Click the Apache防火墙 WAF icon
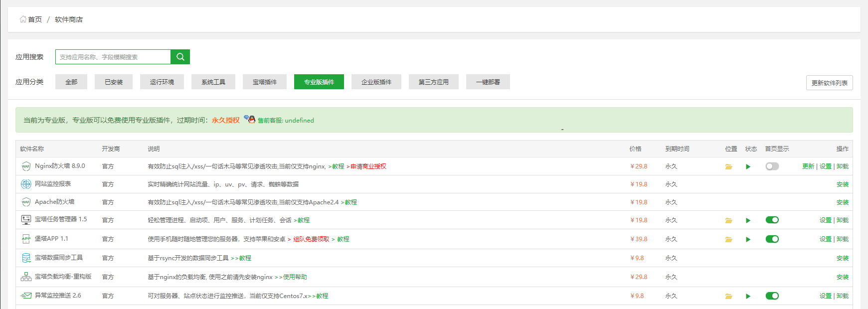 click(26, 202)
